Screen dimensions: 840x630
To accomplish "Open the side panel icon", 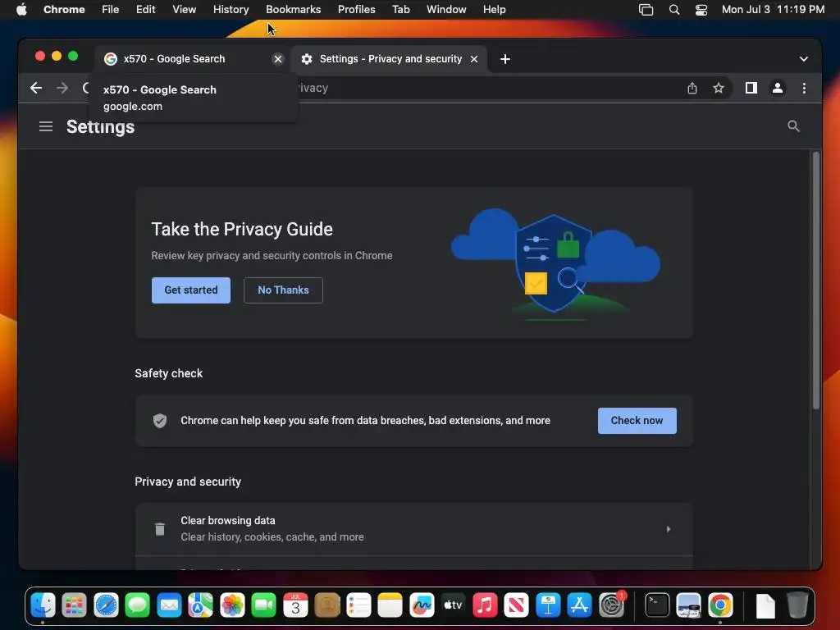I will 751,88.
